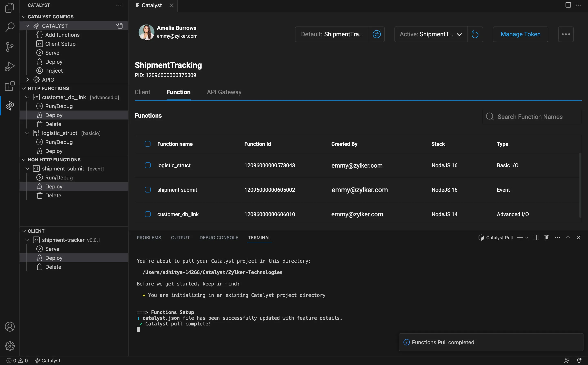Open editor more actions in title bar

(x=579, y=5)
